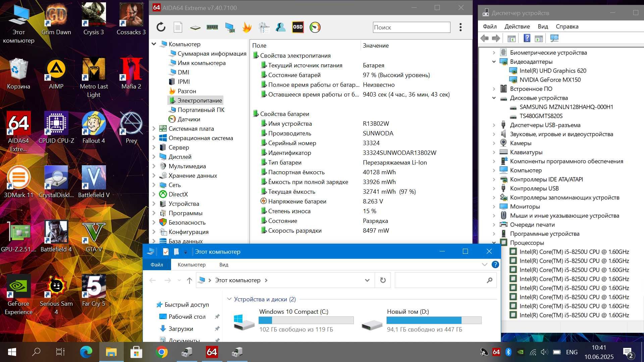Launch the flame stability test icon
644x362 pixels.
coord(247,27)
